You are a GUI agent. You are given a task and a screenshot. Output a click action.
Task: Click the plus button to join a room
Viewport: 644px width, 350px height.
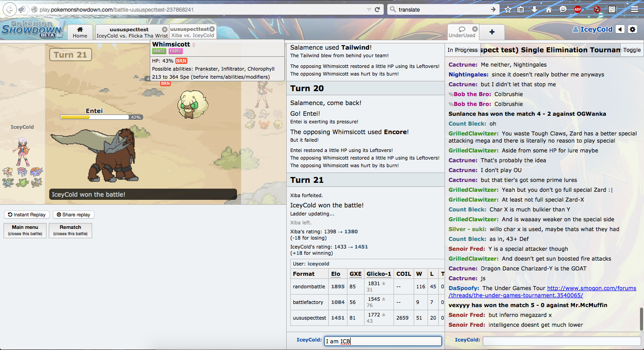492,32
